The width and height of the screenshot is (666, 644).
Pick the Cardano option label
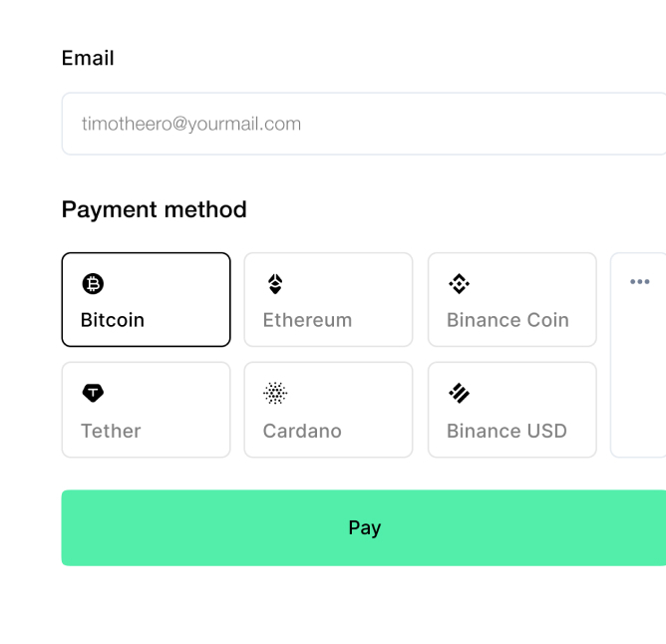pyautogui.click(x=302, y=431)
